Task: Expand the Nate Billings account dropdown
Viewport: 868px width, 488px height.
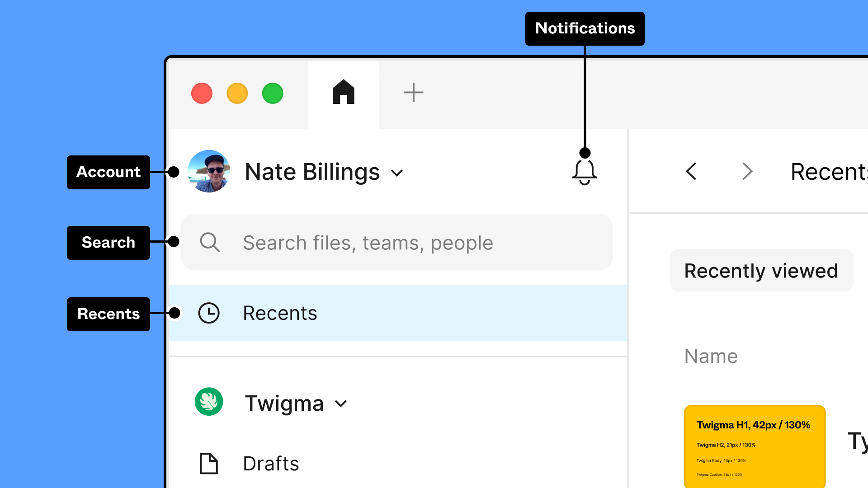Action: pos(397,173)
